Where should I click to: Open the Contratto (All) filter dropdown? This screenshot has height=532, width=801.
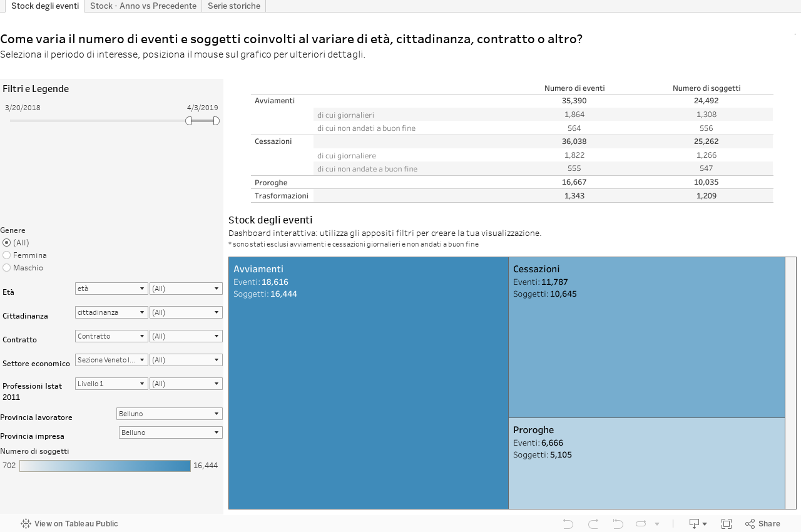186,336
